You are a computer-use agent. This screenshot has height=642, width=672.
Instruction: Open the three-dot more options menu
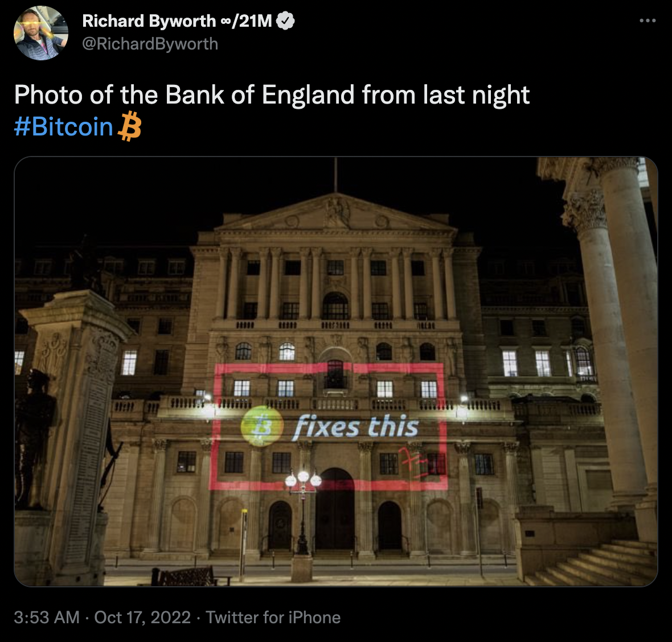(x=648, y=20)
